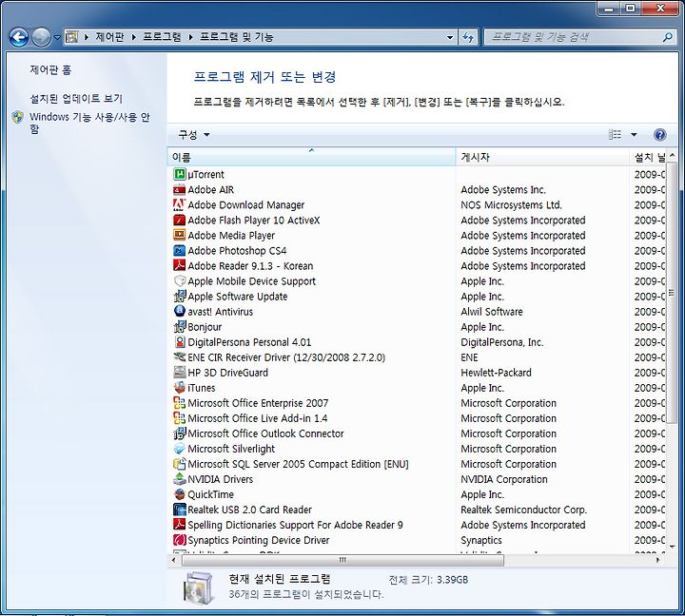Click the Bonjour program icon
The image size is (685, 616).
click(180, 327)
